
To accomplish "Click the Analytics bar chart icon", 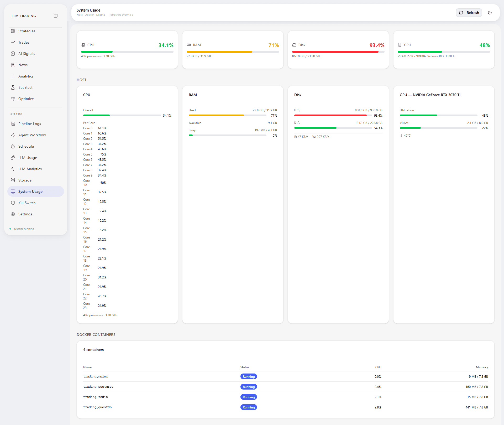I will click(x=13, y=76).
